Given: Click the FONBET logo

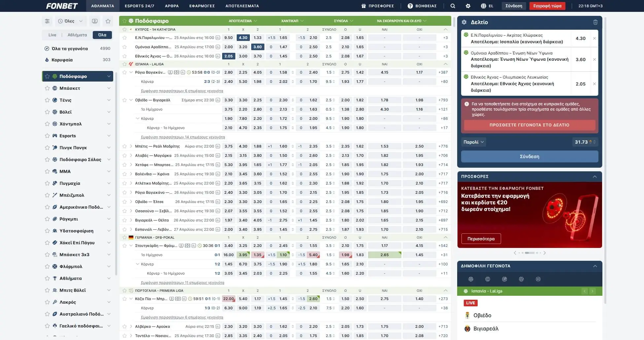Looking at the screenshot, I should [x=62, y=6].
